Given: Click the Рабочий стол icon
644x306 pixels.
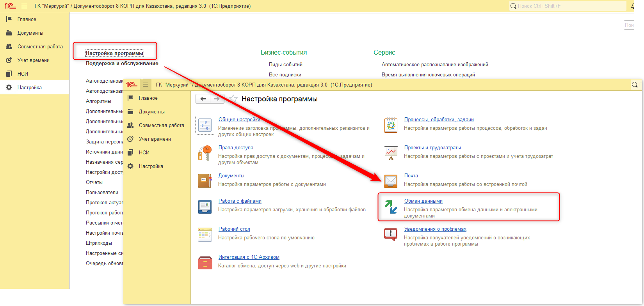Looking at the screenshot, I should click(205, 235).
